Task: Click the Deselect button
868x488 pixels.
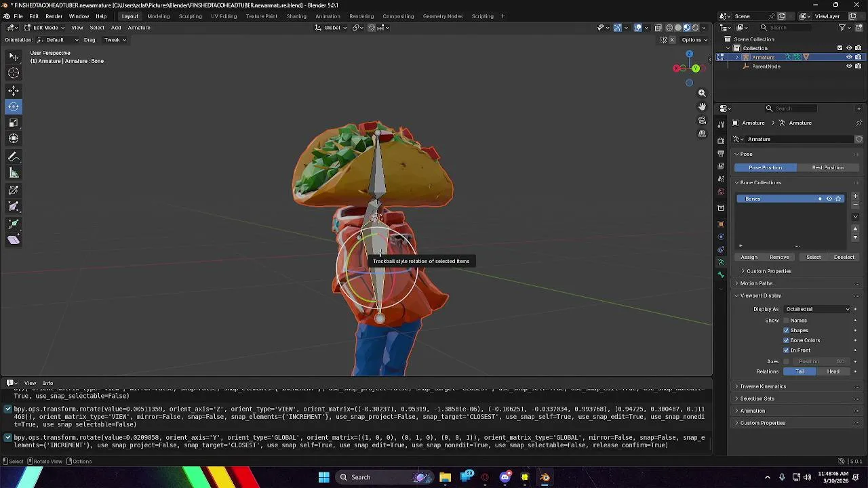Action: pos(844,258)
